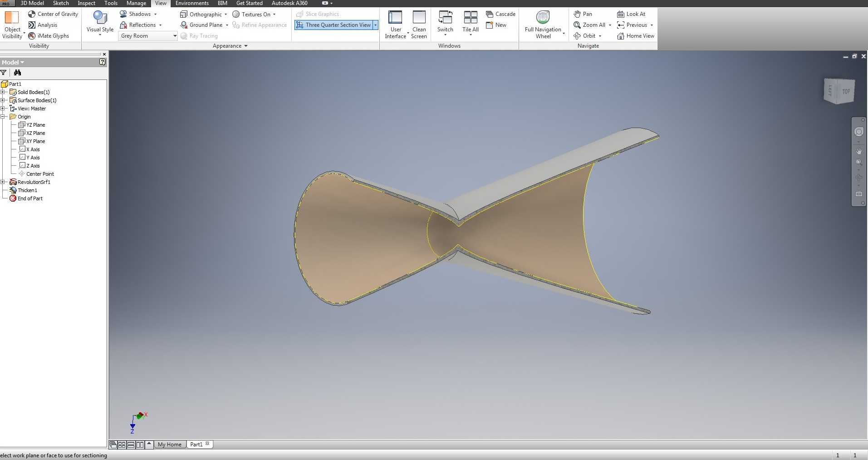Open the Full Navigation Wheel
868x460 pixels.
click(543, 25)
